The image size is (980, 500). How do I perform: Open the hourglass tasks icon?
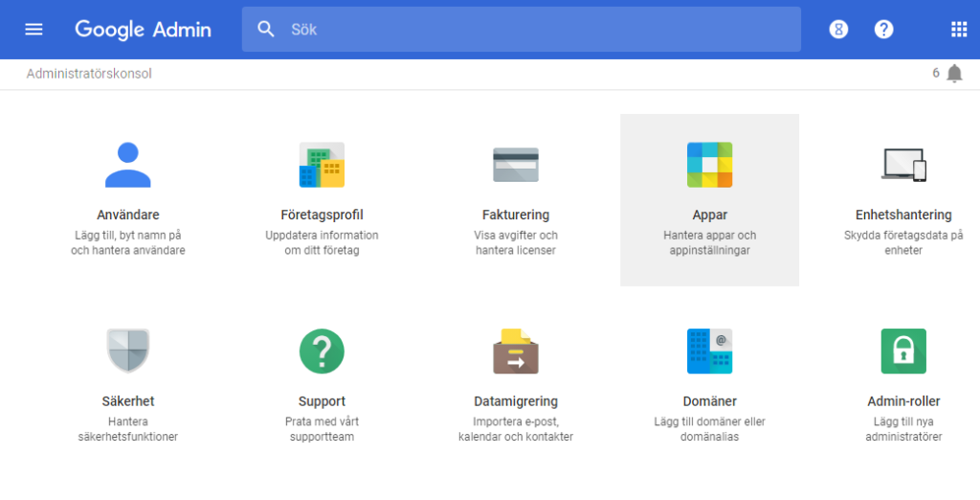(838, 30)
